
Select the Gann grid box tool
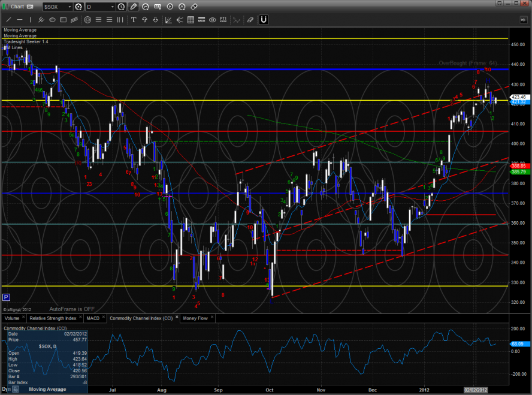(x=191, y=20)
